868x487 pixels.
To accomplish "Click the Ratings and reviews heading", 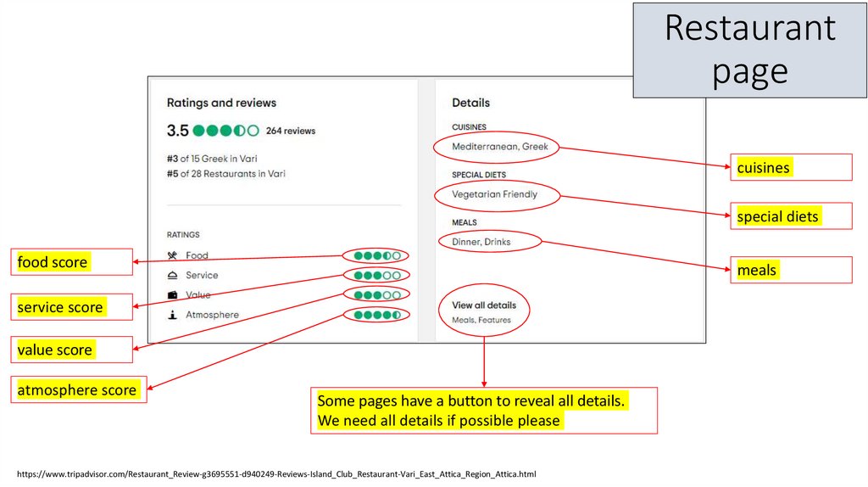I will (x=221, y=103).
